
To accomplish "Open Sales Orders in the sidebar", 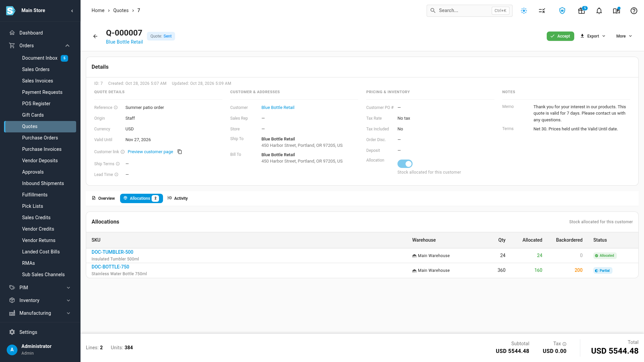I will (x=36, y=69).
